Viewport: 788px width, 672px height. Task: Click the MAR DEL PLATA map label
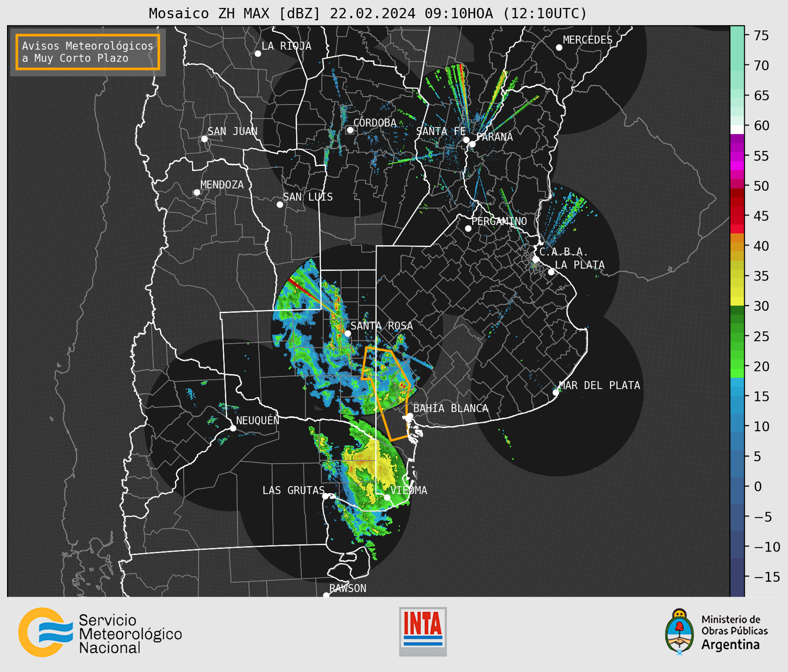coord(599,386)
